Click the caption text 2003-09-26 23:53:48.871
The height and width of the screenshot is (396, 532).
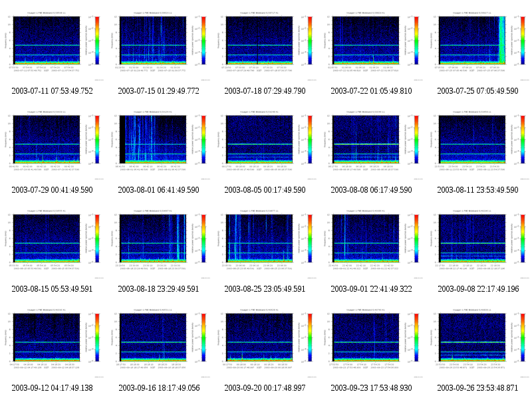pos(477,388)
